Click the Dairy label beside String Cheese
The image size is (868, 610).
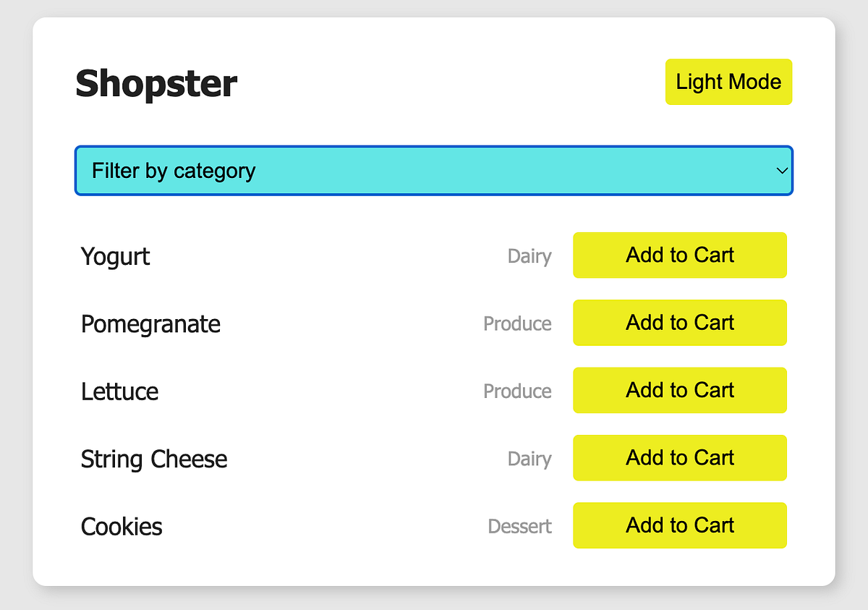pos(529,459)
